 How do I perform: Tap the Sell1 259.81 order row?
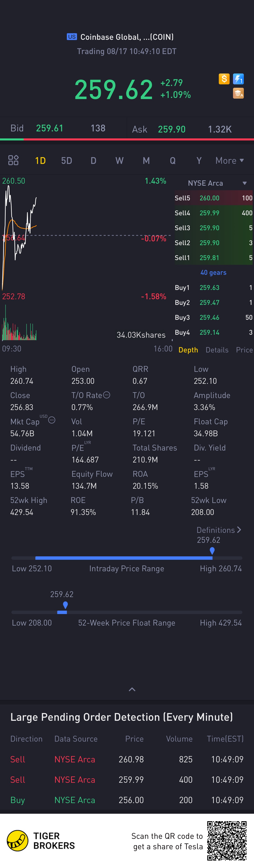(x=213, y=257)
